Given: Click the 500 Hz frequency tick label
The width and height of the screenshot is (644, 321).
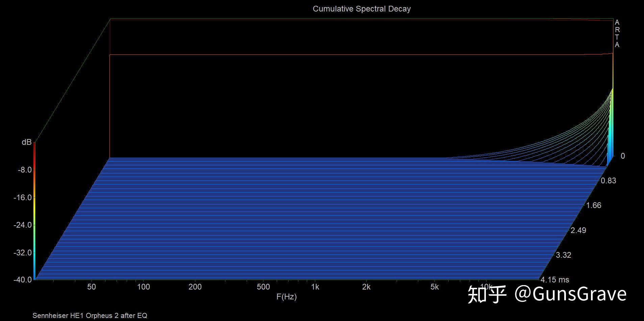Looking at the screenshot, I should click(263, 287).
